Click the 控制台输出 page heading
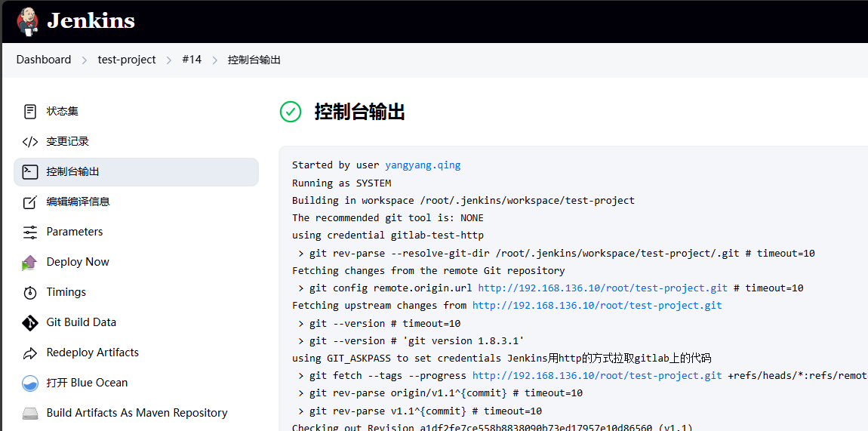868x431 pixels. pyautogui.click(x=360, y=112)
